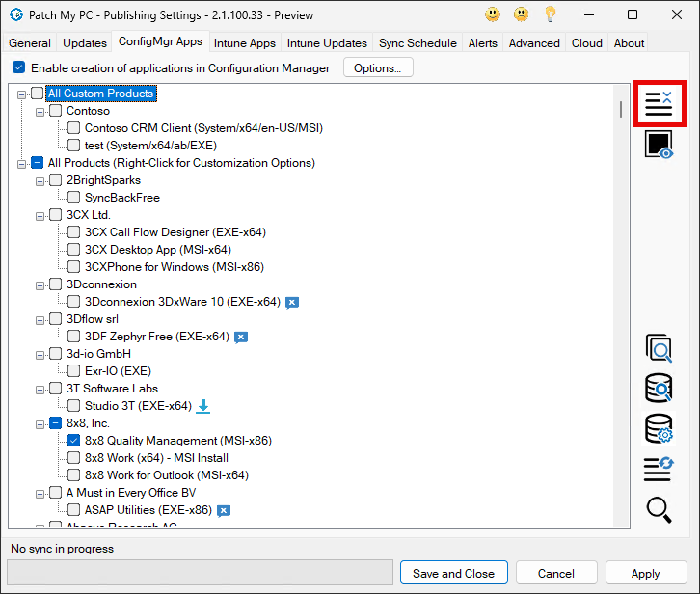Check the 3CX Desktop App checkbox
Screen dimensions: 700x594
coord(74,250)
